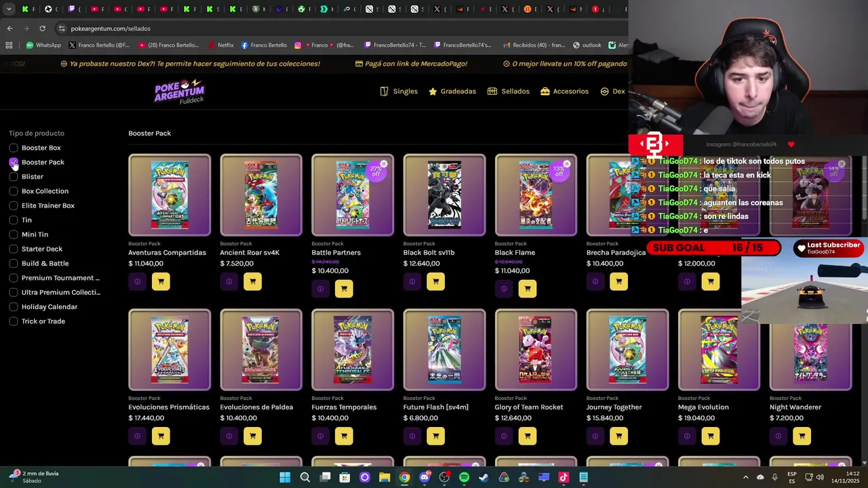Open the Mega Evolution pack thumbnail

pyautogui.click(x=719, y=350)
